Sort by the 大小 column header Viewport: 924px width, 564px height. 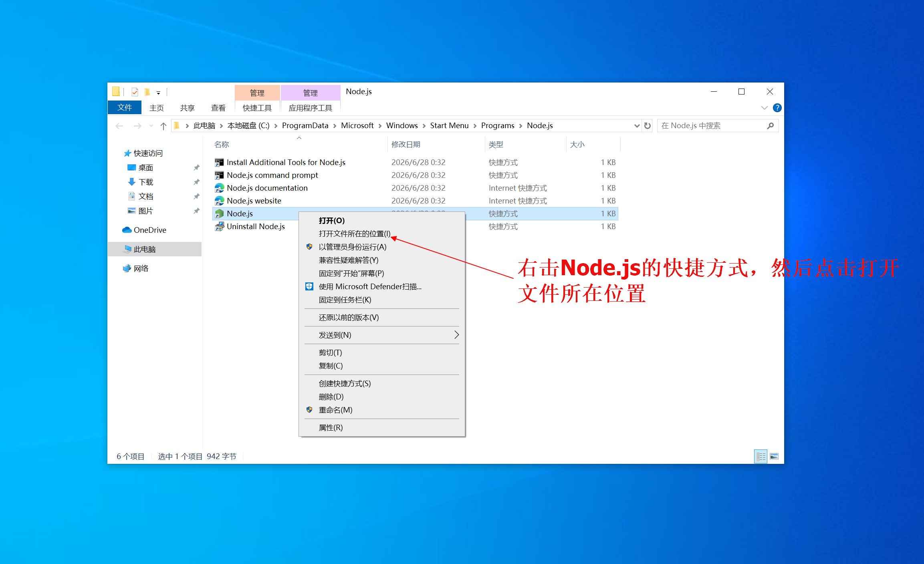point(593,144)
